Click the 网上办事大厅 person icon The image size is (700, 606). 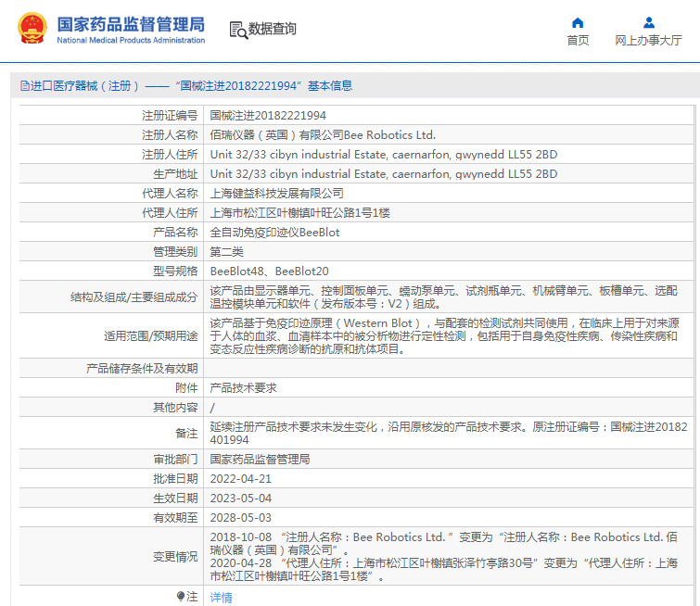pos(648,22)
